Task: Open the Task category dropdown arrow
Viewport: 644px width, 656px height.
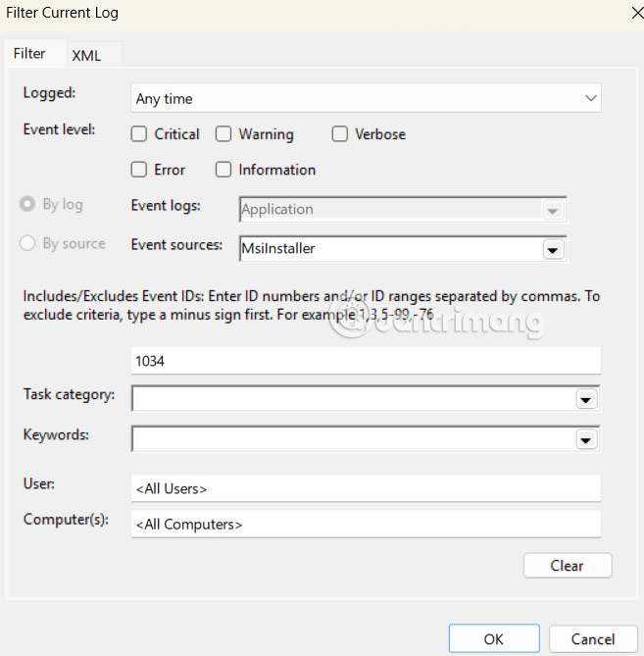Action: 586,399
